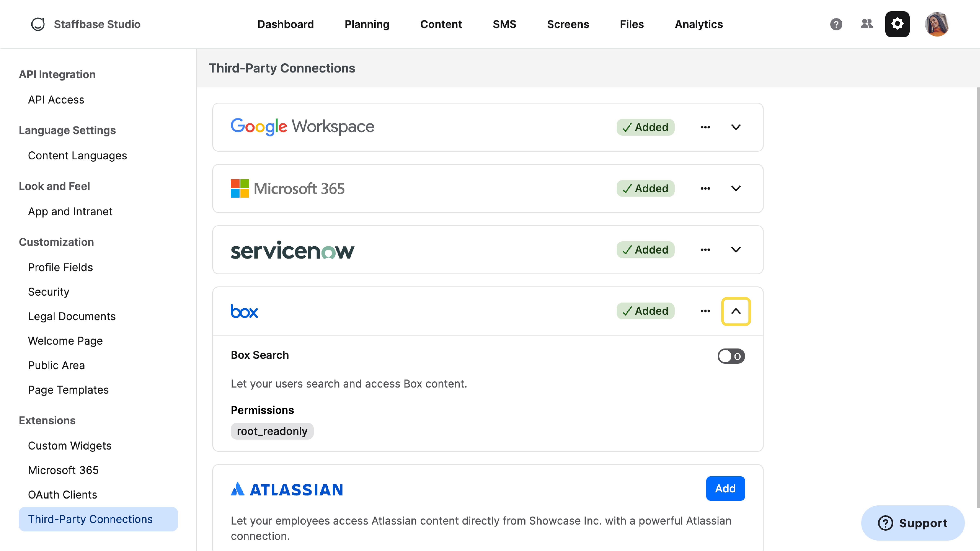Screen dimensions: 980x551
Task: Click the Google Workspace logo
Action: tap(302, 127)
